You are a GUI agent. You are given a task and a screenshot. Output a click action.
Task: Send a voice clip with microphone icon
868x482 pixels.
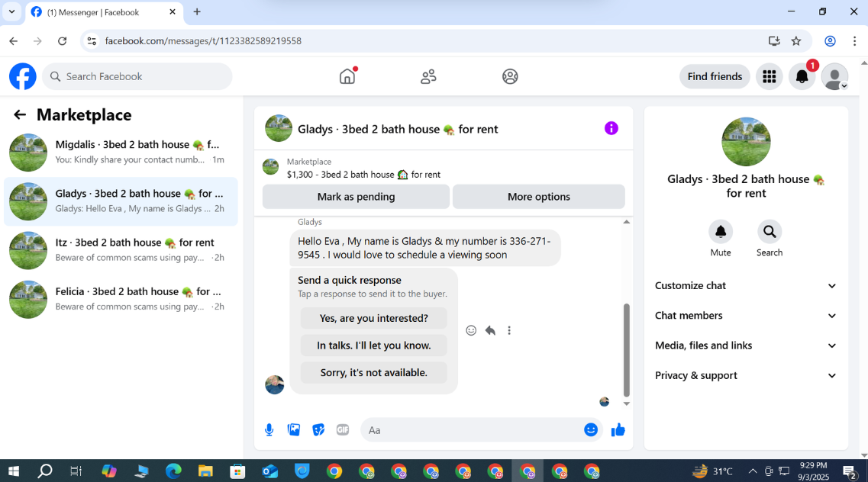(269, 430)
